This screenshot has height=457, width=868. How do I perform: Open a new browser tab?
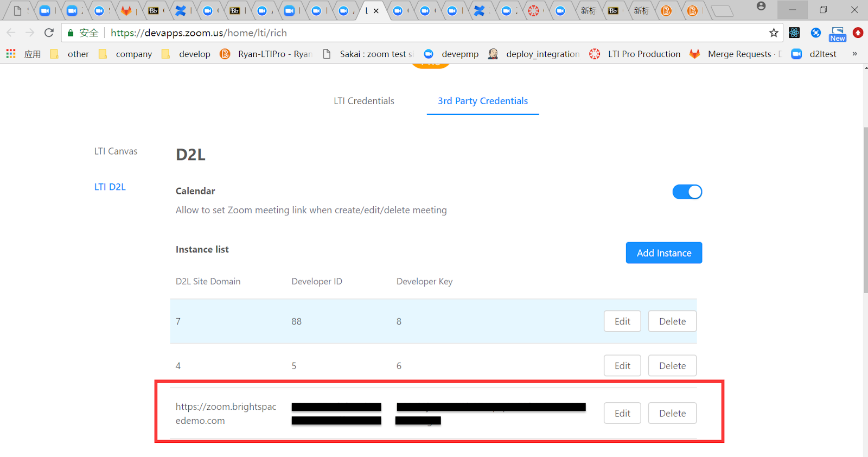722,11
